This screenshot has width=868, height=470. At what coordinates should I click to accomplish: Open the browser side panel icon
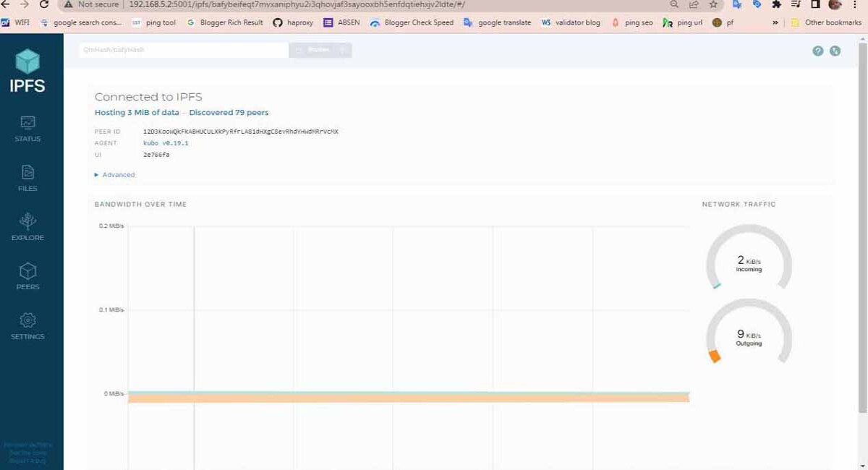tap(815, 4)
